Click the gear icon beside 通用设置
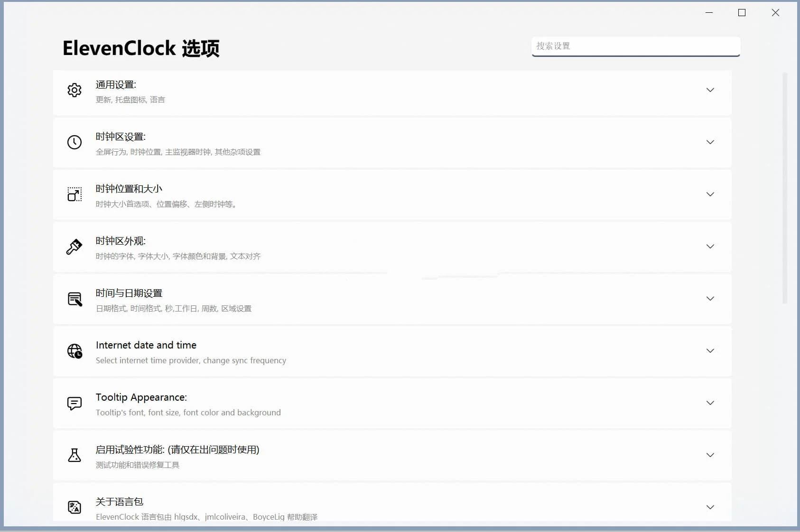The image size is (800, 532). coord(74,90)
